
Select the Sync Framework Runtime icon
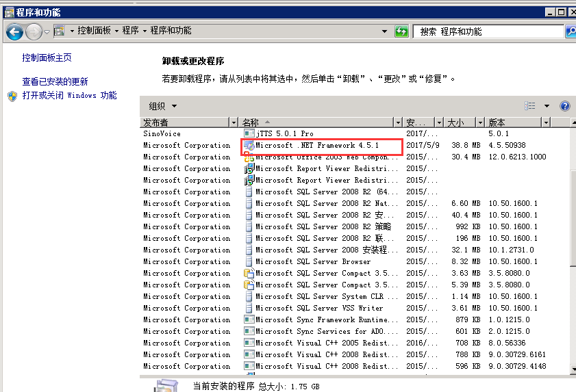tap(249, 319)
